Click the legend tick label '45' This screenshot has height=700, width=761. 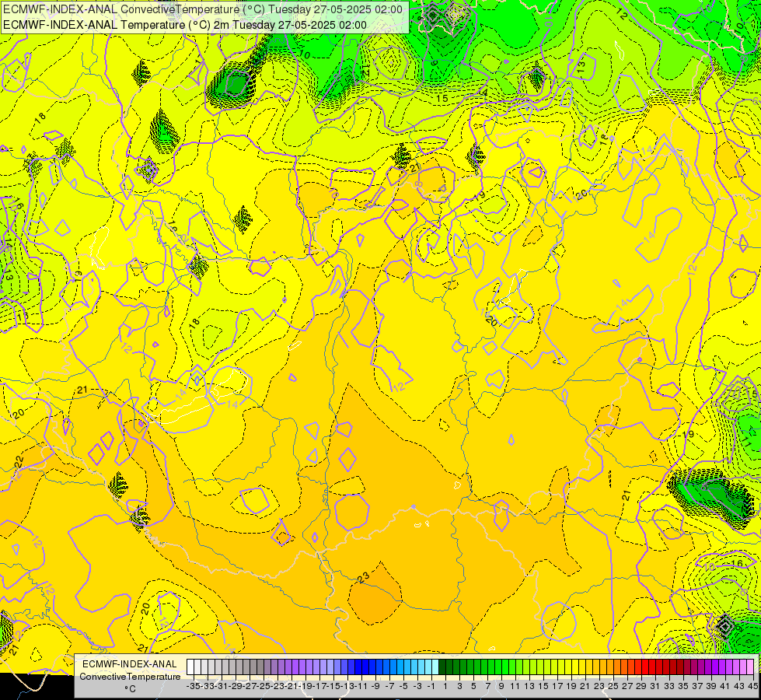coord(752,687)
